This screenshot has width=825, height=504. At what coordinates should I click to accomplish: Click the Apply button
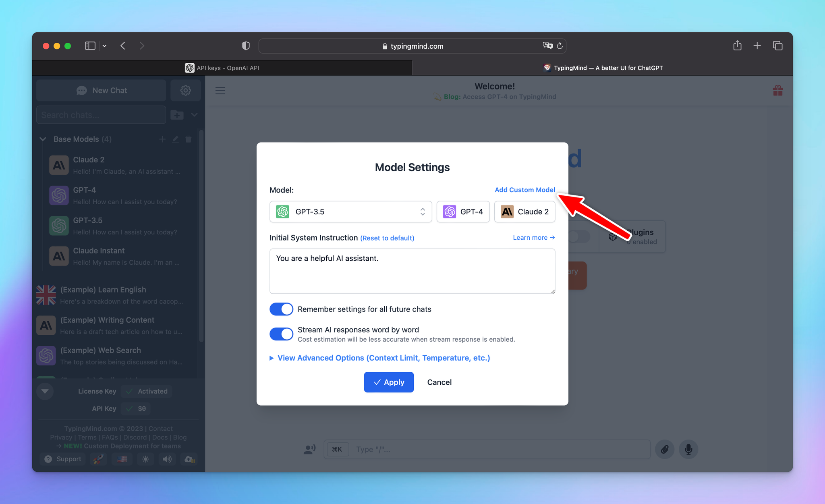[389, 382]
